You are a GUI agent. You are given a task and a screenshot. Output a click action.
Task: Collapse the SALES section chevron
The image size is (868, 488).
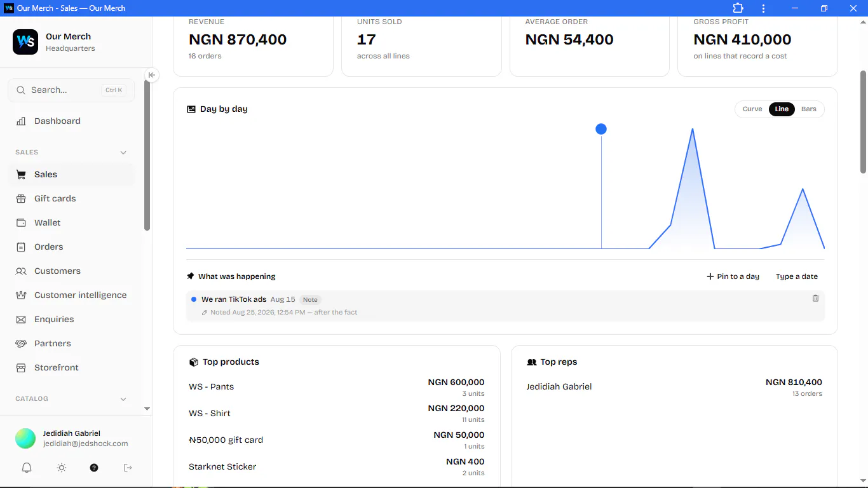[123, 152]
